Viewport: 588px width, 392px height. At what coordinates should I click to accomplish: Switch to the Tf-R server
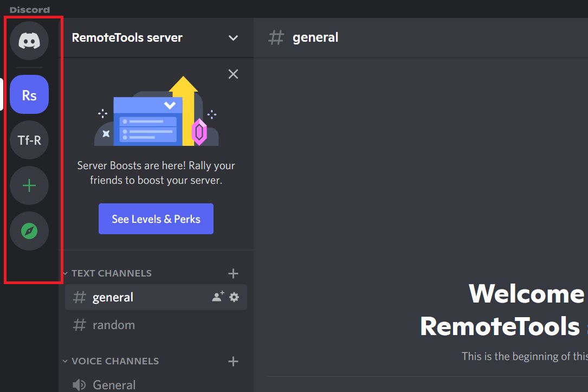point(29,140)
